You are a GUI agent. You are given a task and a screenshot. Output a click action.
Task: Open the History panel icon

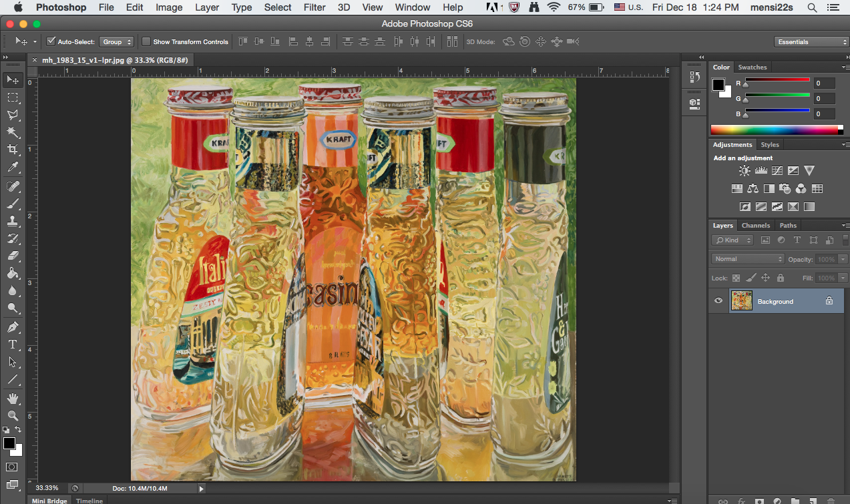694,77
